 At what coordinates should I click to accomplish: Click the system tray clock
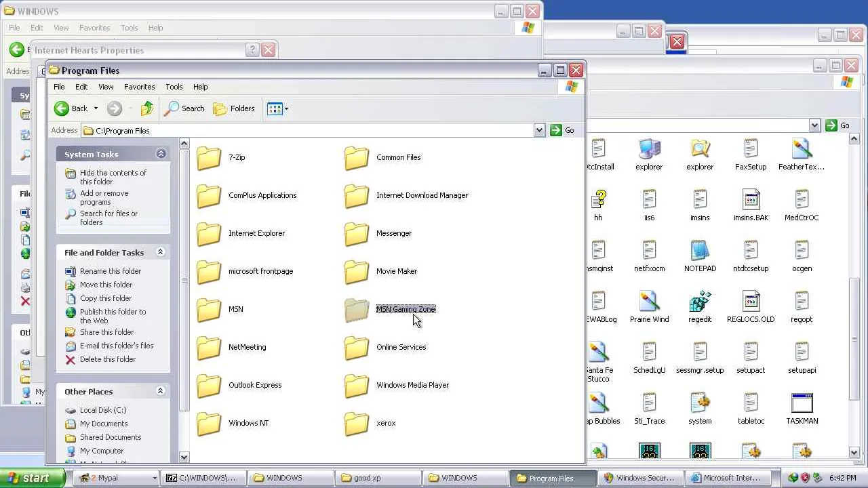pos(842,478)
